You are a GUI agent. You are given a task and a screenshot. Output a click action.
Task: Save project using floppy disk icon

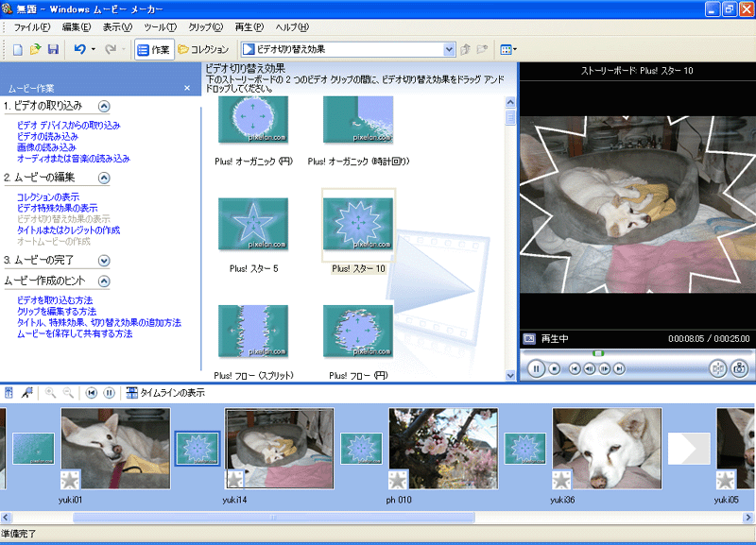[53, 50]
